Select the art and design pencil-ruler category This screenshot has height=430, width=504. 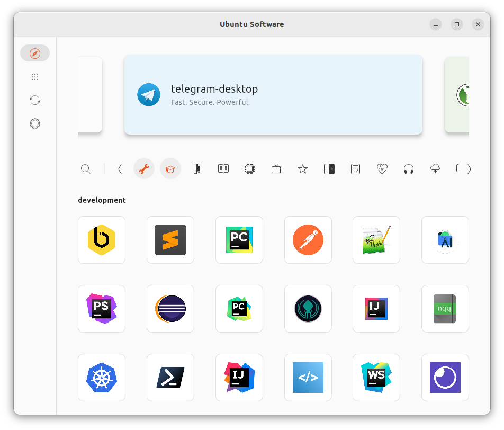197,169
